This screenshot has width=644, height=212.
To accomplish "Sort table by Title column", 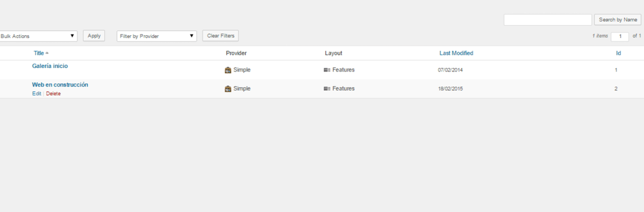I will tap(39, 53).
